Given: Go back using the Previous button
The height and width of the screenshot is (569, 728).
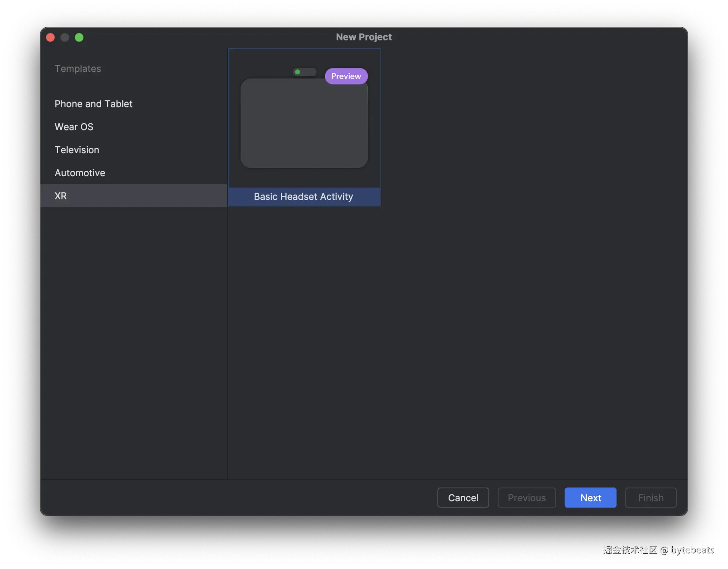Looking at the screenshot, I should click(x=526, y=497).
